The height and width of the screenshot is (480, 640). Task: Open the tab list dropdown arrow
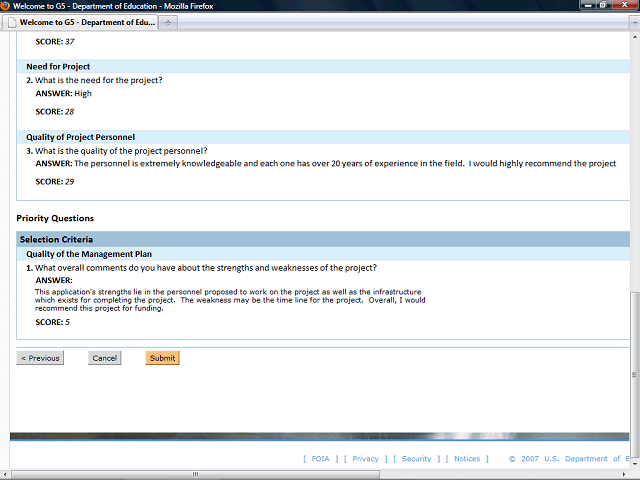(634, 23)
